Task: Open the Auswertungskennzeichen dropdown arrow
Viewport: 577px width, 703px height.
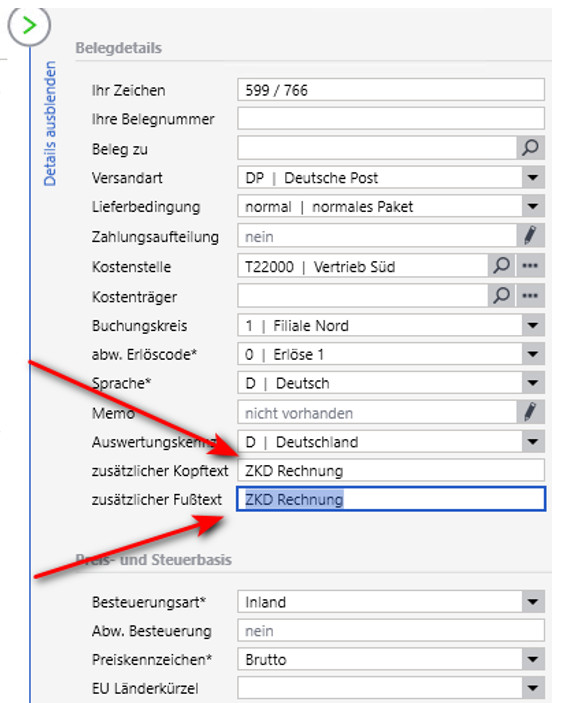Action: pos(533,442)
